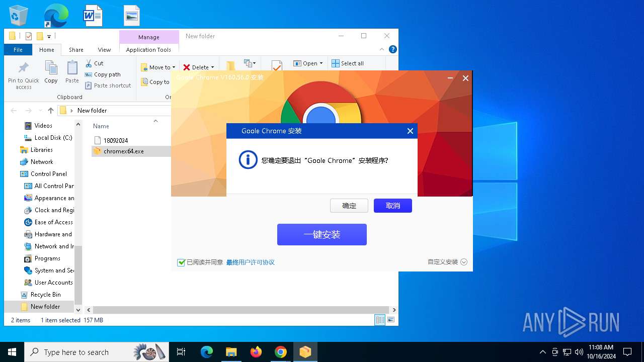The image size is (644, 362).
Task: Select Network in navigation pane
Action: click(x=42, y=162)
